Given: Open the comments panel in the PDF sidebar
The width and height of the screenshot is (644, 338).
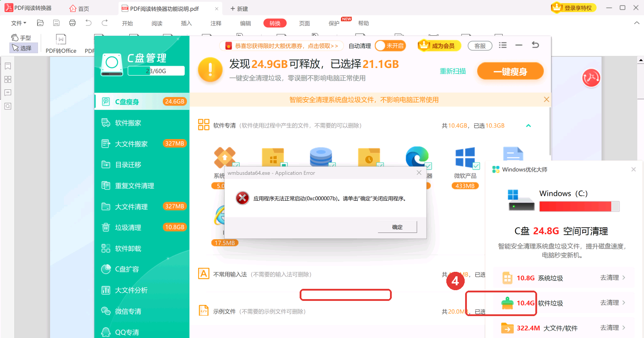Looking at the screenshot, I should (x=8, y=93).
